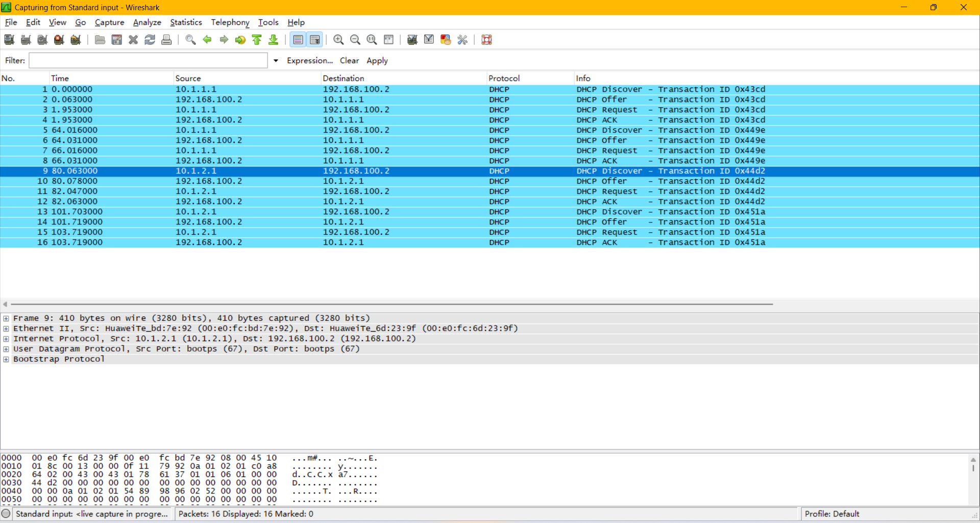Image resolution: width=980 pixels, height=523 pixels.
Task: Print packets printer icon
Action: pyautogui.click(x=166, y=40)
